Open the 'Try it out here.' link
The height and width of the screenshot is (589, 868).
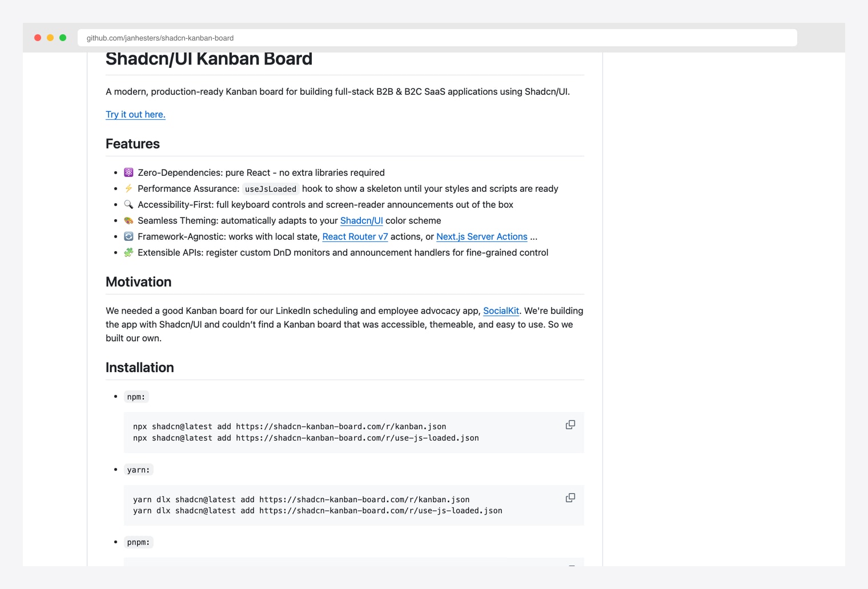[x=135, y=114]
